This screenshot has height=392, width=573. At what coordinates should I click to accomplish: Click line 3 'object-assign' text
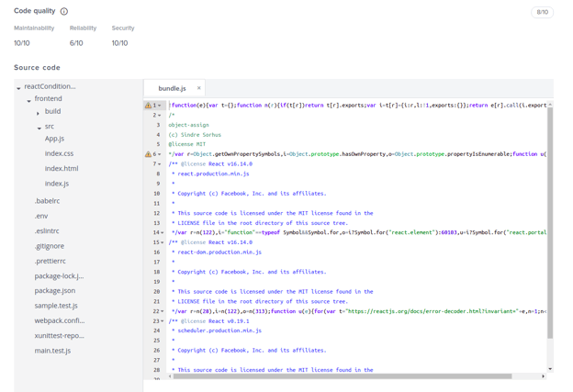click(188, 125)
